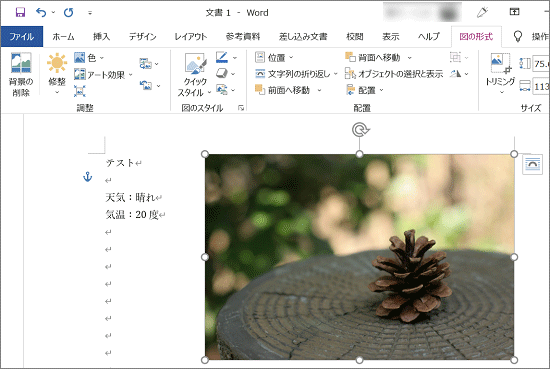Click the picture effects icon

(x=222, y=73)
